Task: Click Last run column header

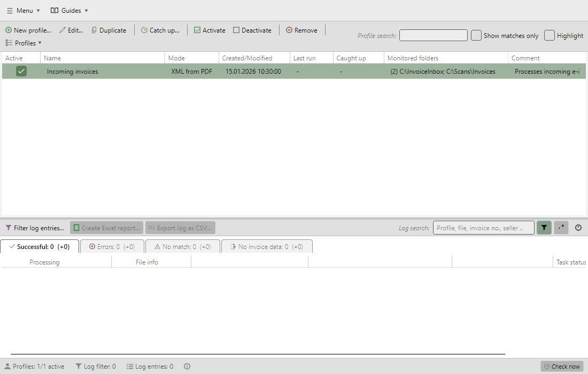Action: coord(312,58)
